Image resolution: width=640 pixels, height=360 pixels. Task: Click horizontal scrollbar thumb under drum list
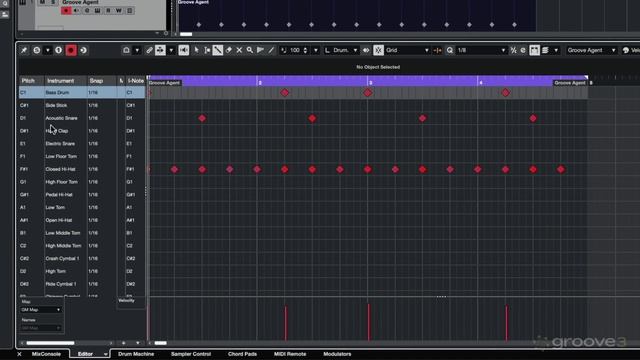pyautogui.click(x=50, y=343)
